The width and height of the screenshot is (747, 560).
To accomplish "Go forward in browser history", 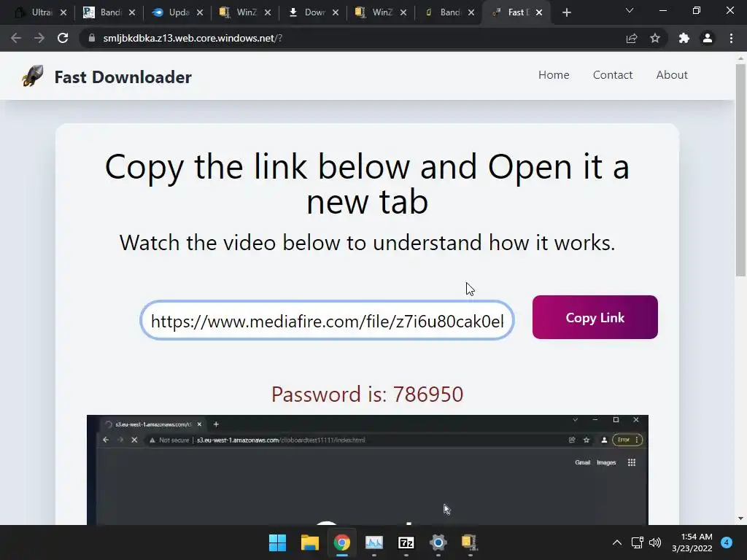I will pyautogui.click(x=39, y=38).
